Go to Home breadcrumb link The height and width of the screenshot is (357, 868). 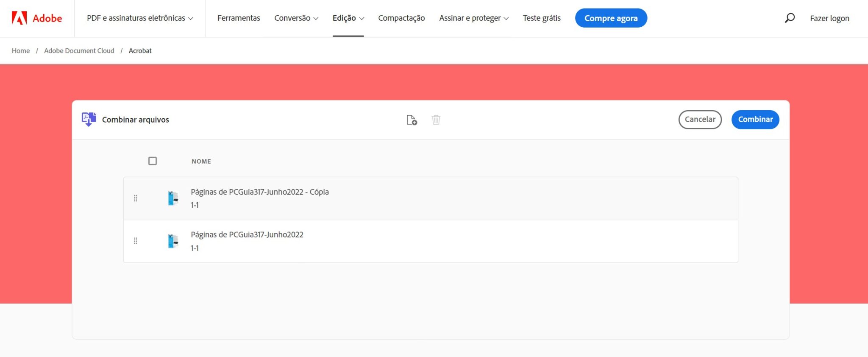[x=21, y=51]
